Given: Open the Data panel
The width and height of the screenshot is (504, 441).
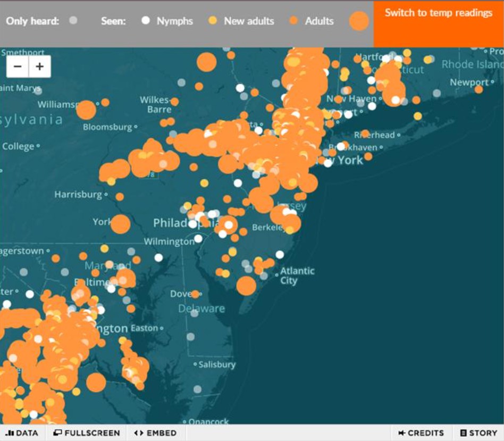Looking at the screenshot, I should [x=22, y=433].
